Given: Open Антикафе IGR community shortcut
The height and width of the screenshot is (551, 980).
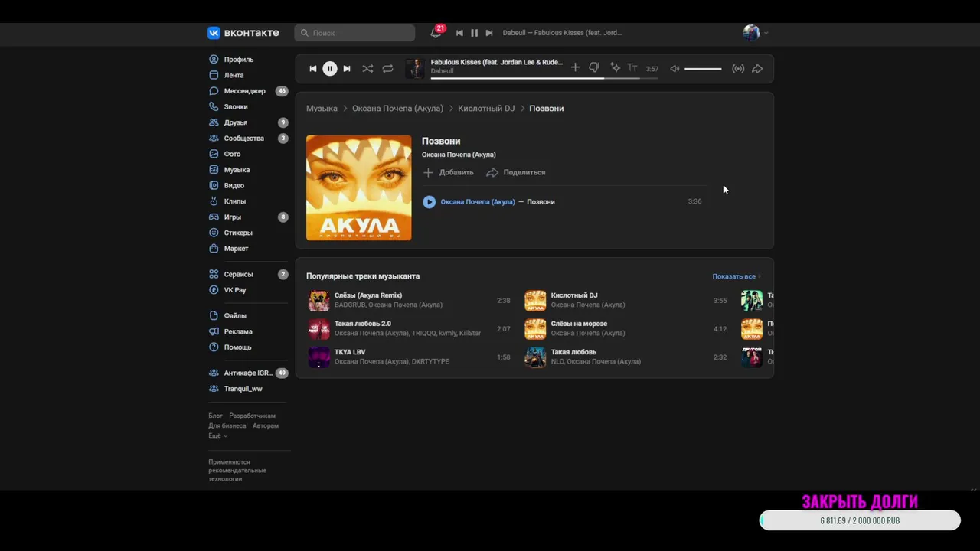Looking at the screenshot, I should (x=248, y=373).
